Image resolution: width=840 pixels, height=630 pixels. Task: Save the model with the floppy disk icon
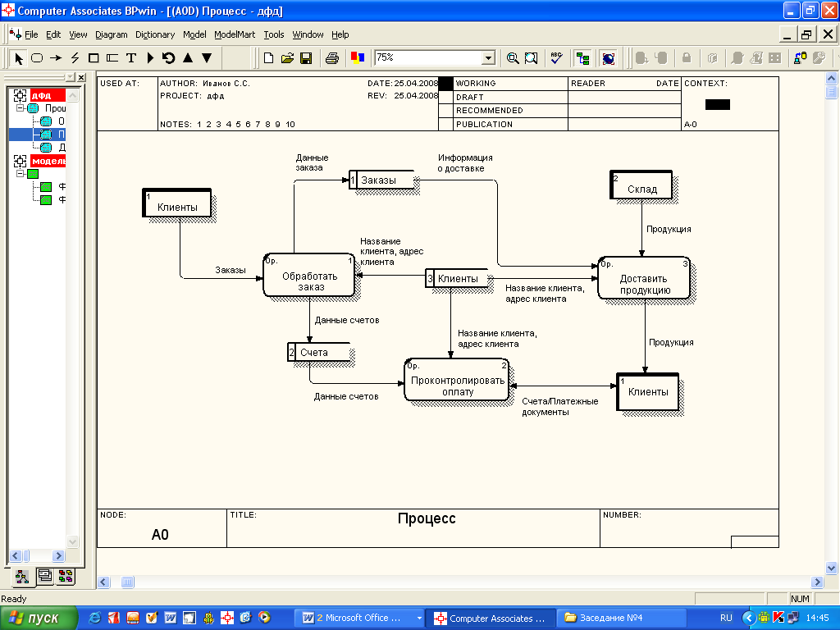pos(306,58)
